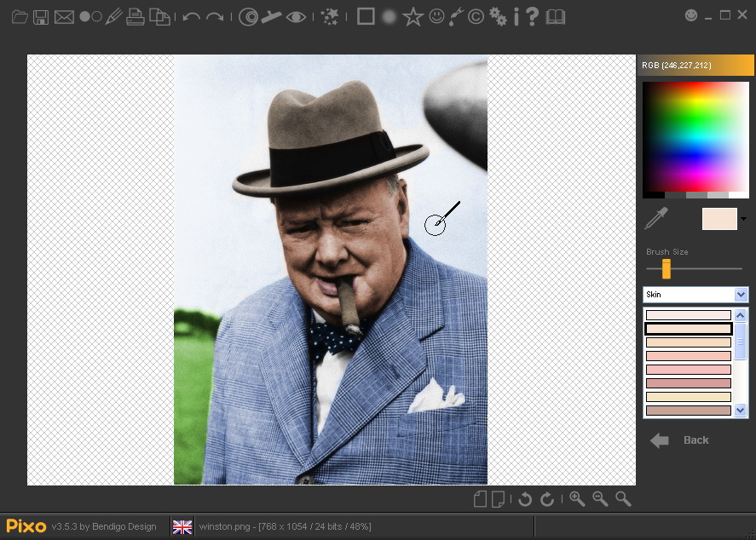Click the star outline icon in the toolbar

coord(413,17)
